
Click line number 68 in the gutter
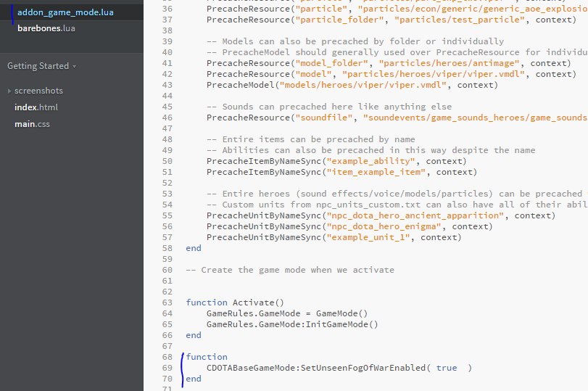click(x=167, y=357)
